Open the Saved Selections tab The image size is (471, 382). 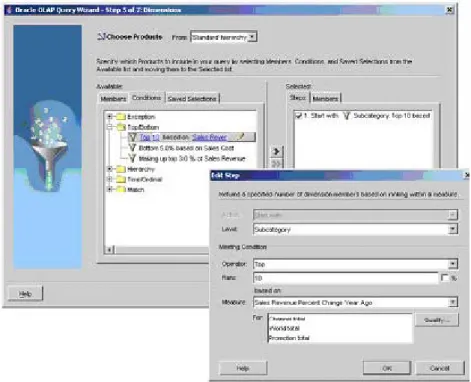[x=192, y=99]
